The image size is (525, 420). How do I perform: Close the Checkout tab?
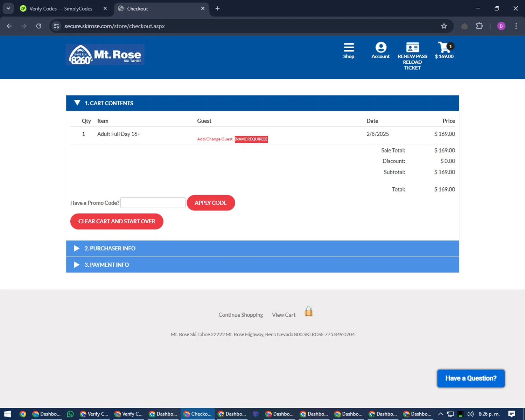[x=203, y=8]
